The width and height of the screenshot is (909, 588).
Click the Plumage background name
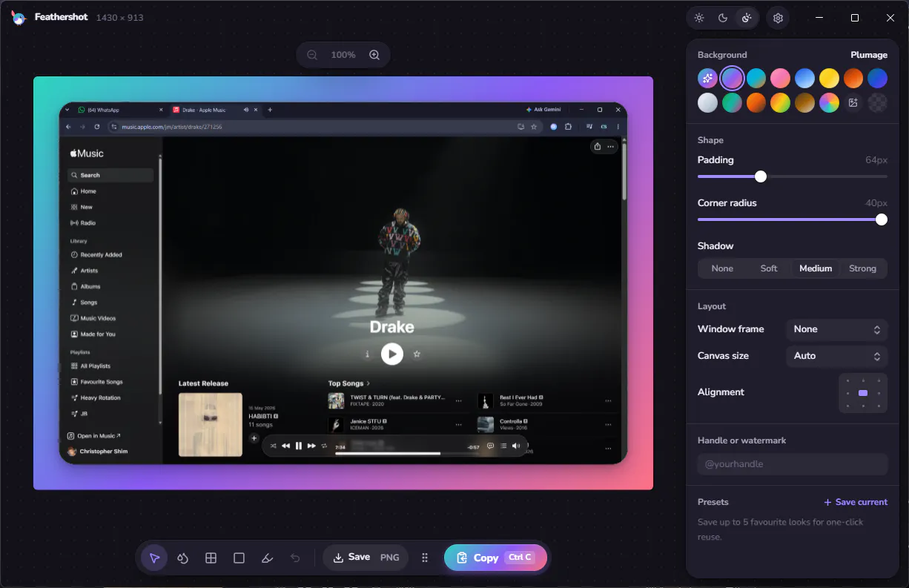tap(869, 55)
